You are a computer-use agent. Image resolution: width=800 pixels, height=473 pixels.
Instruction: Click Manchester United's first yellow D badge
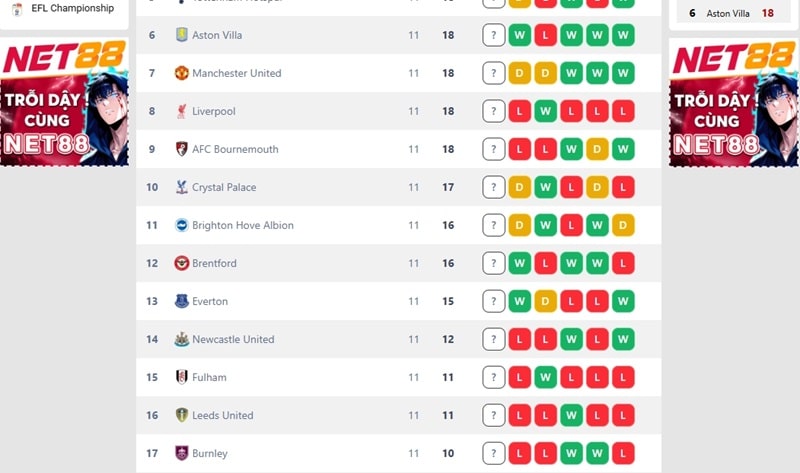pyautogui.click(x=519, y=73)
